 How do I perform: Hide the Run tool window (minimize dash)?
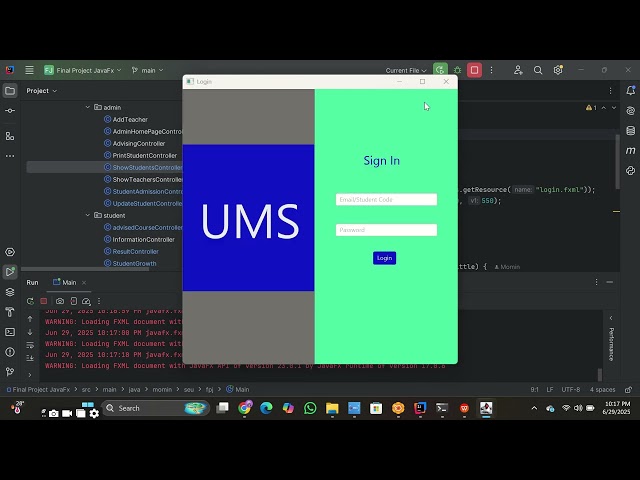point(610,282)
